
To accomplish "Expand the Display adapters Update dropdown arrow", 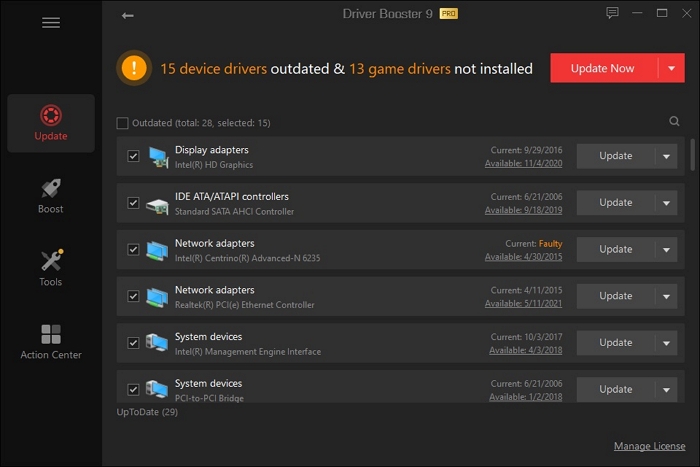I will [667, 156].
